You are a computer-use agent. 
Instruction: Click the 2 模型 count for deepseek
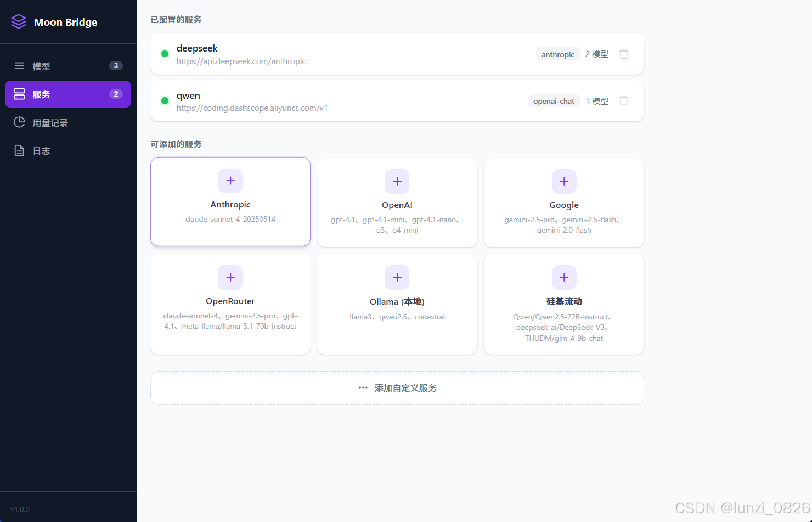pos(597,54)
